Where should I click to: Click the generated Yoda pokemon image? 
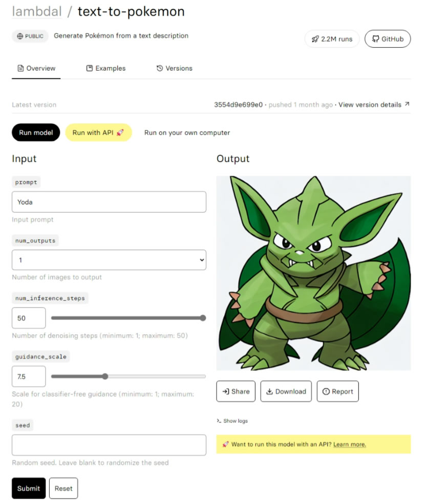click(313, 273)
